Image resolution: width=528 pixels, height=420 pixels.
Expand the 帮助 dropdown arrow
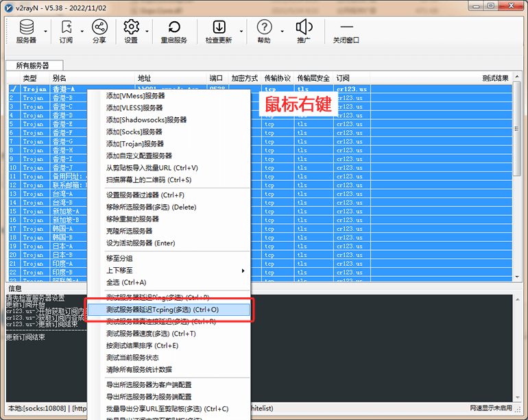283,32
